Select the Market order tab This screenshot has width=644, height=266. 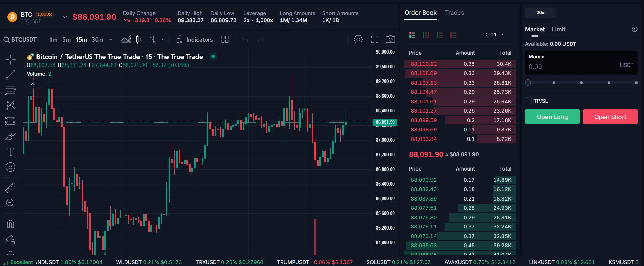[535, 29]
